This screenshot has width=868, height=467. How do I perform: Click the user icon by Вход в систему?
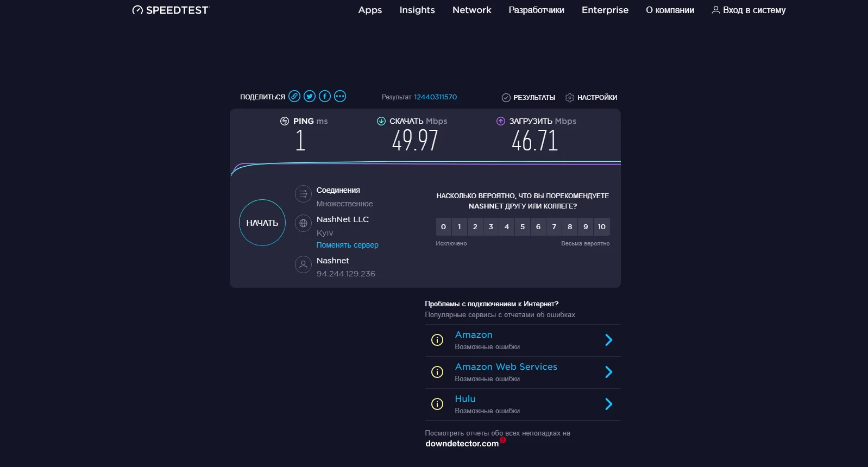click(x=716, y=10)
